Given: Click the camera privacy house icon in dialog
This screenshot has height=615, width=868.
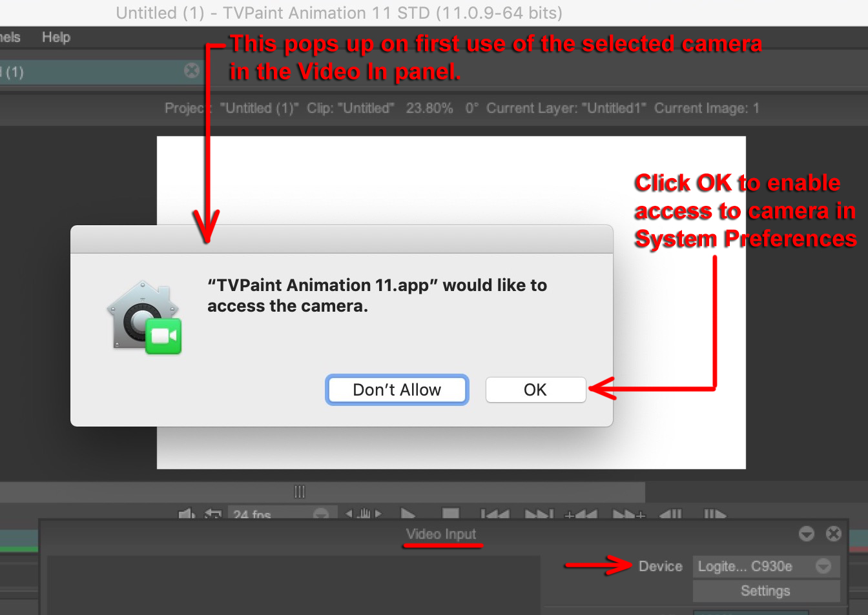Looking at the screenshot, I should (145, 318).
